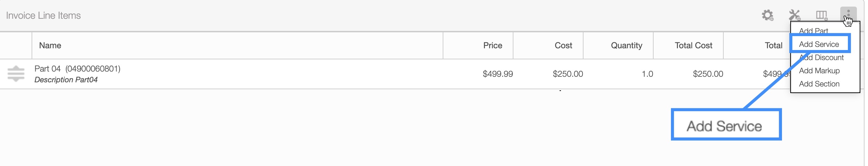Sort by the Price column header
The width and height of the screenshot is (868, 166).
click(x=492, y=45)
